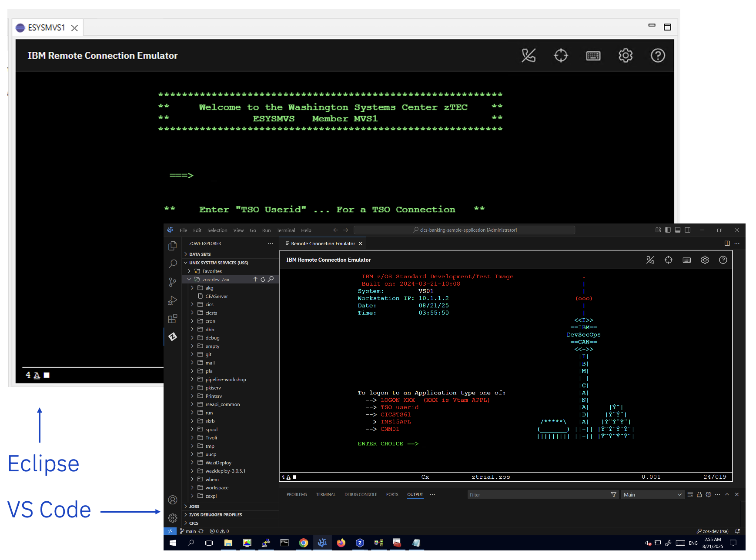Open File Explorer from Windows taskbar
756x560 pixels.
[x=228, y=543]
